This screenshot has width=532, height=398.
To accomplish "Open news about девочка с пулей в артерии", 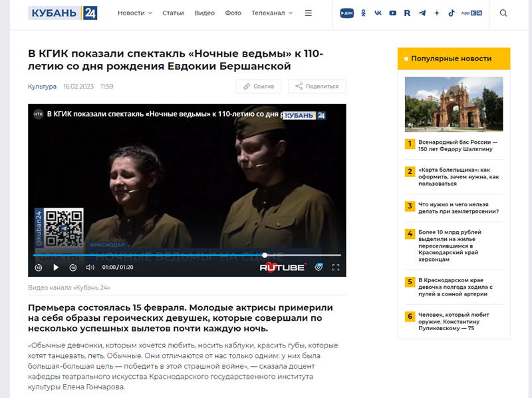I will 456,287.
